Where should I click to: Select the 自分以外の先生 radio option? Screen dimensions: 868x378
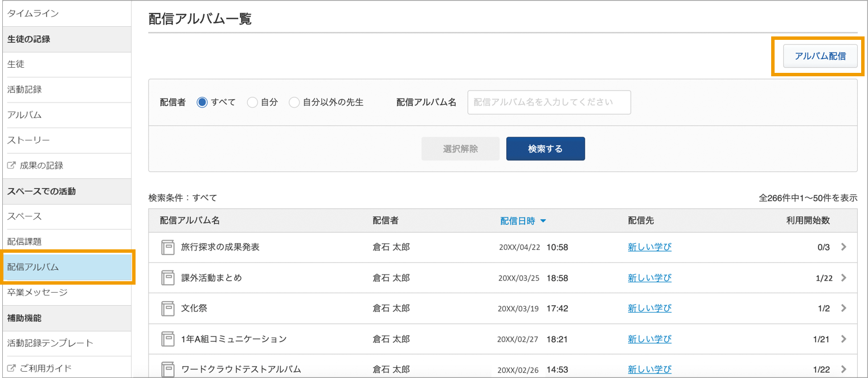click(x=294, y=102)
